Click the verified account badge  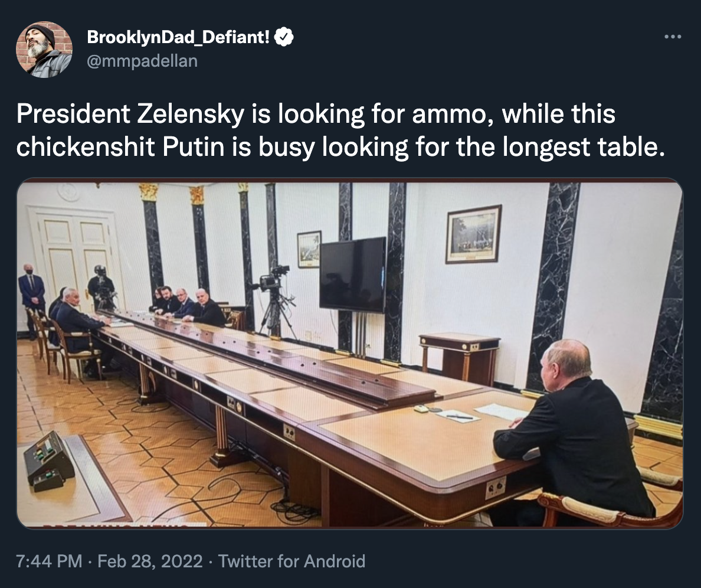[284, 36]
